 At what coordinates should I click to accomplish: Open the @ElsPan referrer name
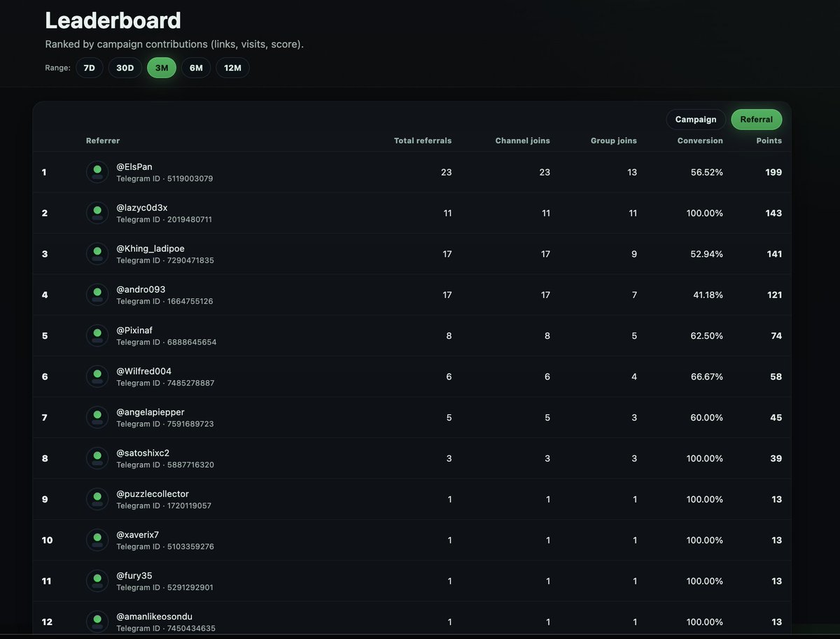click(134, 167)
